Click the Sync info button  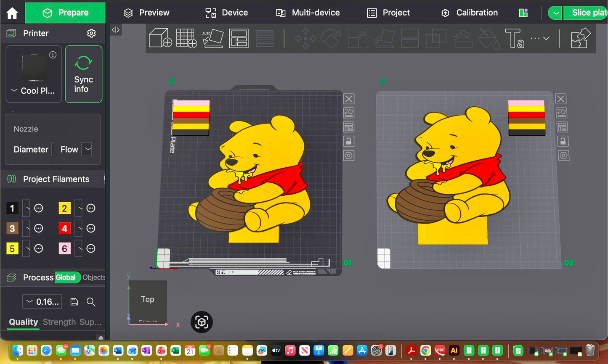click(83, 74)
